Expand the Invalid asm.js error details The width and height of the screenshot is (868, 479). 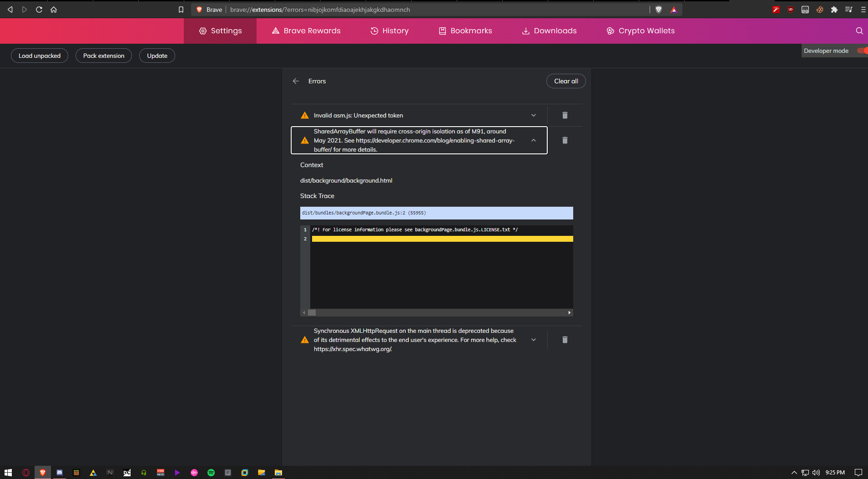[x=533, y=115]
